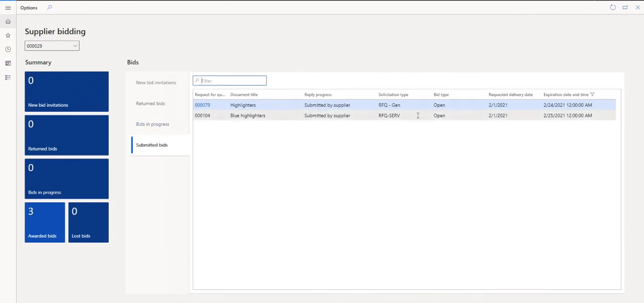Go to Home via sidebar icon
The height and width of the screenshot is (303, 644).
coord(8,21)
